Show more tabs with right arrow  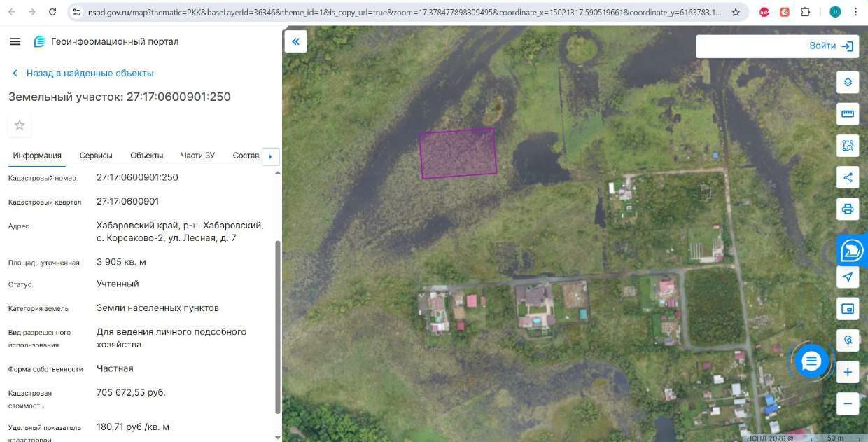pyautogui.click(x=271, y=156)
